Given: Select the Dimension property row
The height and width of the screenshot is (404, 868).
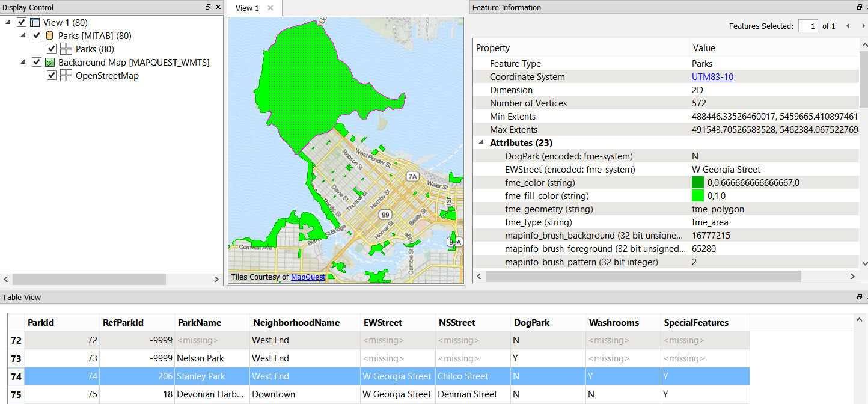Looking at the screenshot, I should (x=667, y=90).
